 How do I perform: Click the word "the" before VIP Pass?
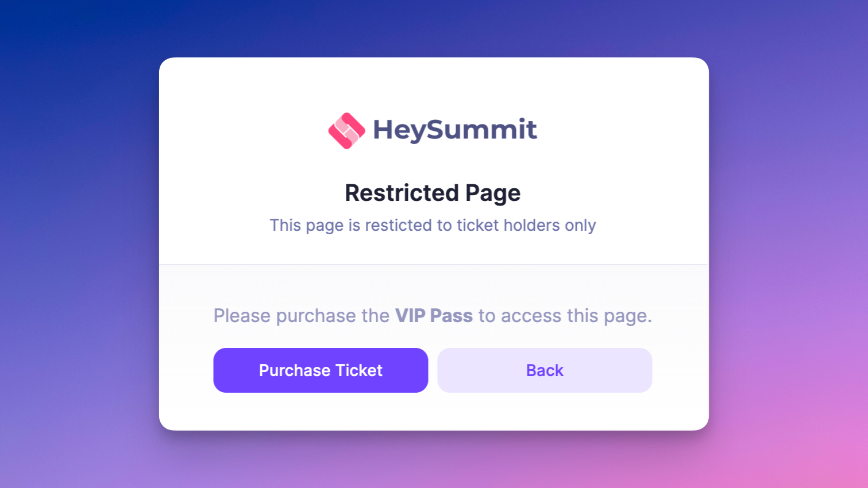tap(375, 316)
